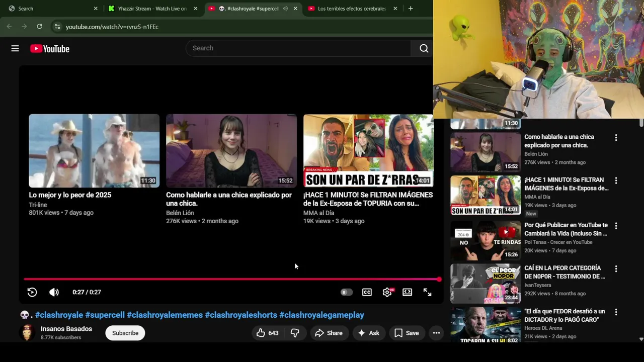The width and height of the screenshot is (644, 362).
Task: Open options menu for FEDOR sidebar video
Action: point(616,312)
